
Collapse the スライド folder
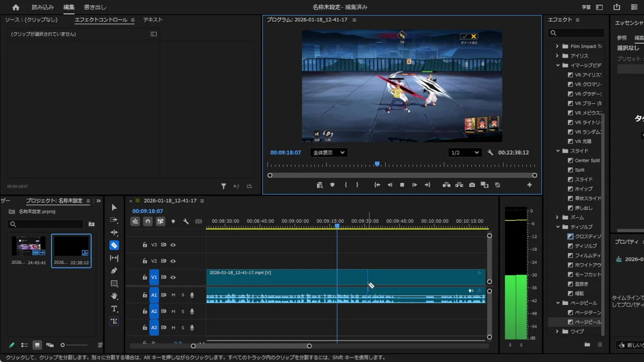click(x=557, y=151)
